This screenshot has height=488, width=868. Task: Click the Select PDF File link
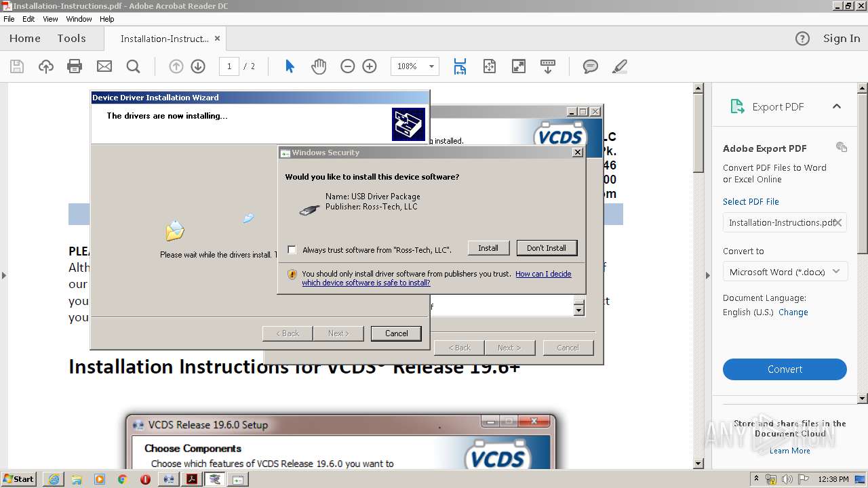[751, 201]
